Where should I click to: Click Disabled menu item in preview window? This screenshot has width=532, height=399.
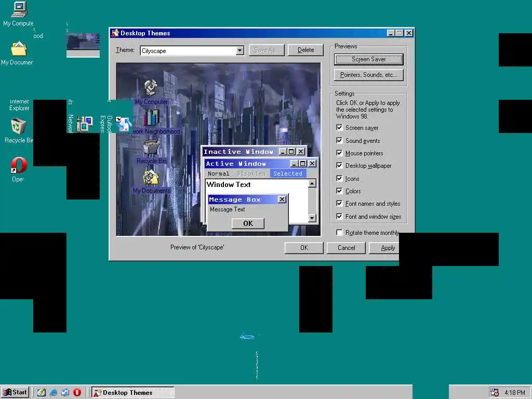[251, 174]
